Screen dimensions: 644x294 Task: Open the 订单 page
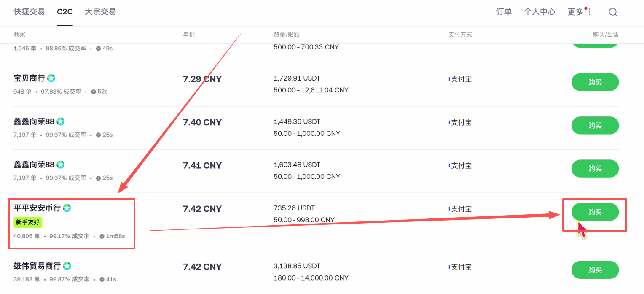point(504,12)
